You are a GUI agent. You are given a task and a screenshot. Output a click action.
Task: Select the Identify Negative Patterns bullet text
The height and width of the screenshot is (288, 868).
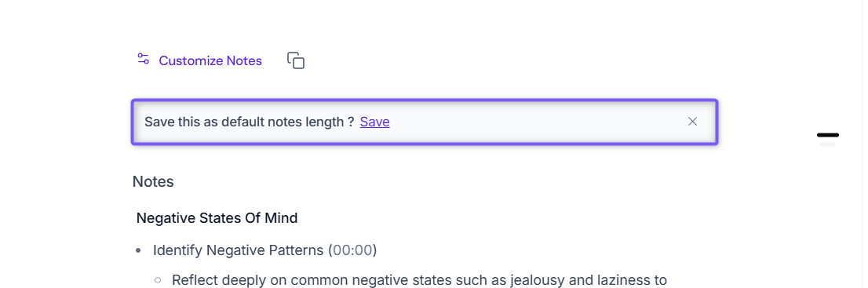(238, 250)
